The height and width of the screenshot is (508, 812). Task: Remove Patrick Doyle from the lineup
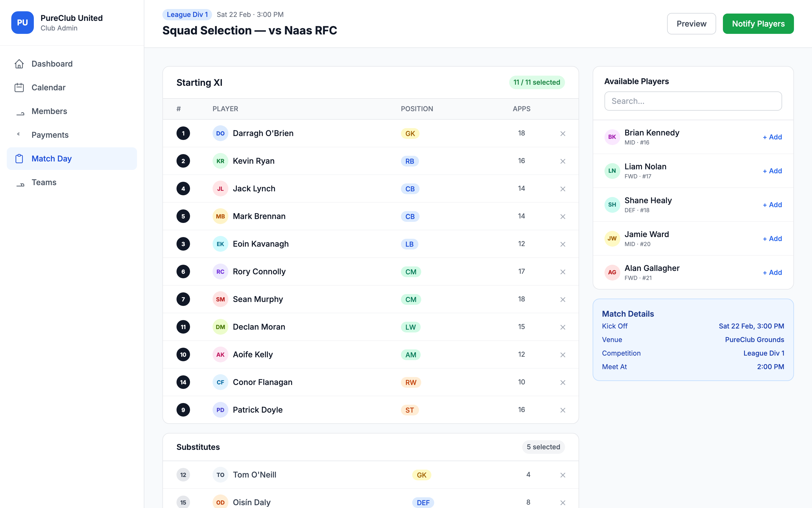pos(563,410)
